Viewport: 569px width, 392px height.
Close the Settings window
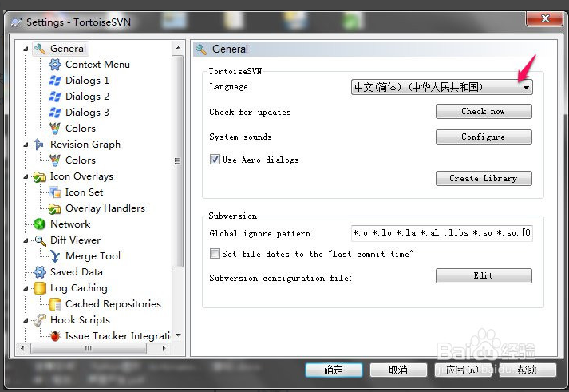click(x=544, y=18)
